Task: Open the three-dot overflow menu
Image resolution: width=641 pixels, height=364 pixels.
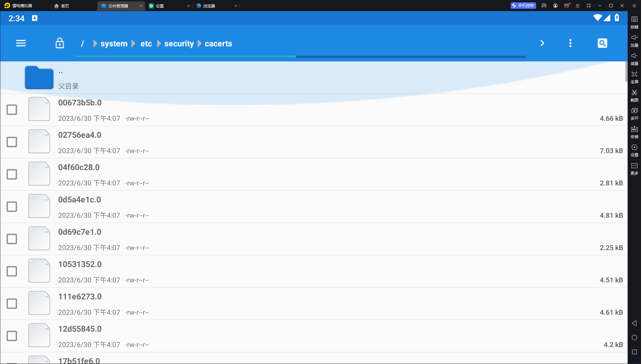Action: (x=570, y=43)
